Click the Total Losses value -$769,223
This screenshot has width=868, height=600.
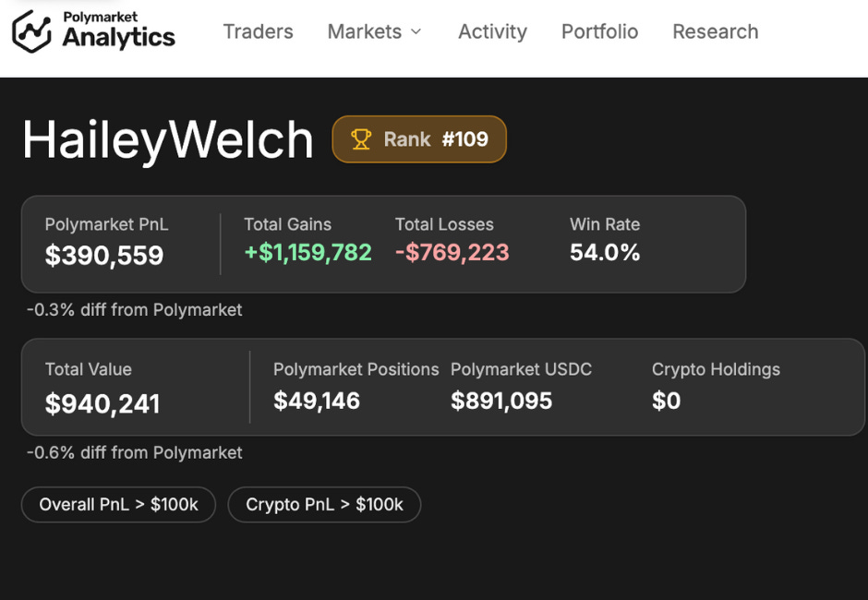[452, 252]
